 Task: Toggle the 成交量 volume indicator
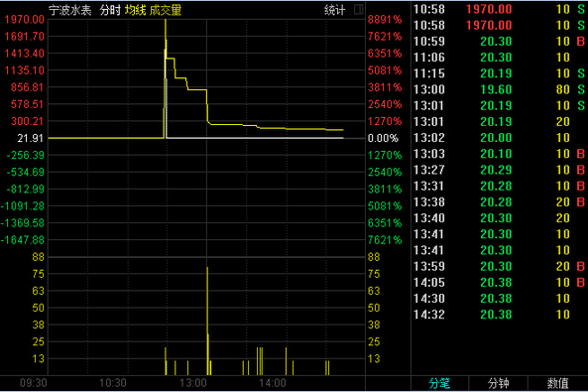[166, 10]
